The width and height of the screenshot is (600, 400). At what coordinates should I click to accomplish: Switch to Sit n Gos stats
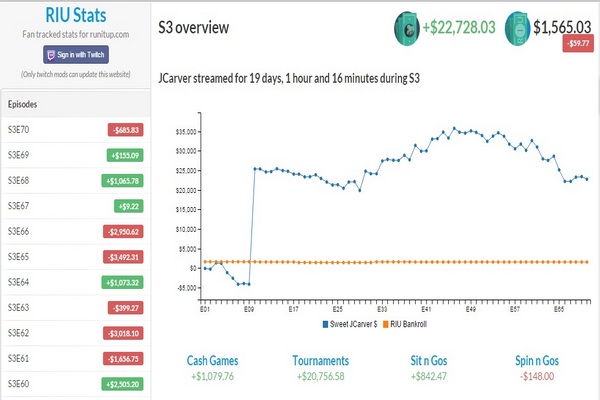point(430,360)
